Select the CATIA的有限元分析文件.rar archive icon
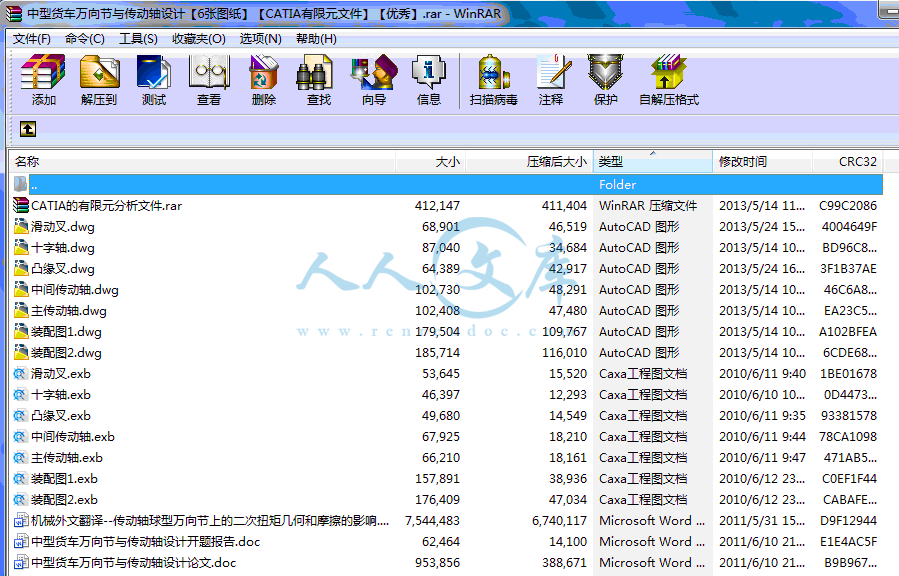This screenshot has width=899, height=576. pos(21,205)
